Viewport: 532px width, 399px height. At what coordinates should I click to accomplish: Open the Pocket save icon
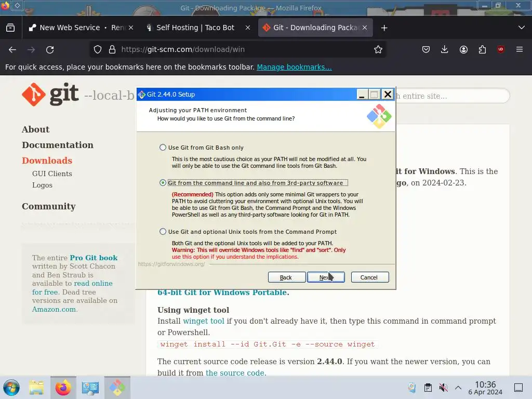click(426, 49)
